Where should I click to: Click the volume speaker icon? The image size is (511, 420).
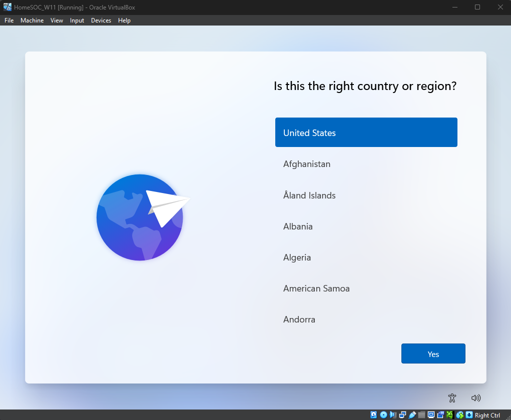(476, 398)
